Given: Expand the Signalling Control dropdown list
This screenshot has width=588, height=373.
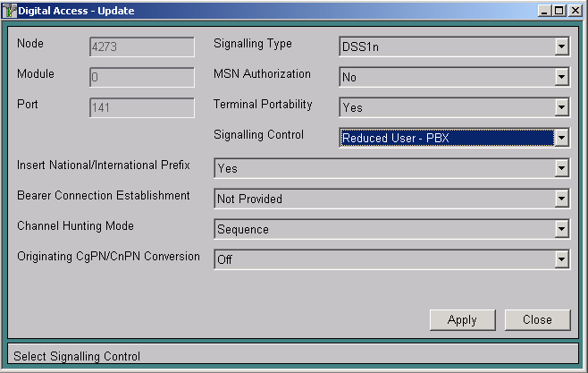Looking at the screenshot, I should (x=561, y=138).
